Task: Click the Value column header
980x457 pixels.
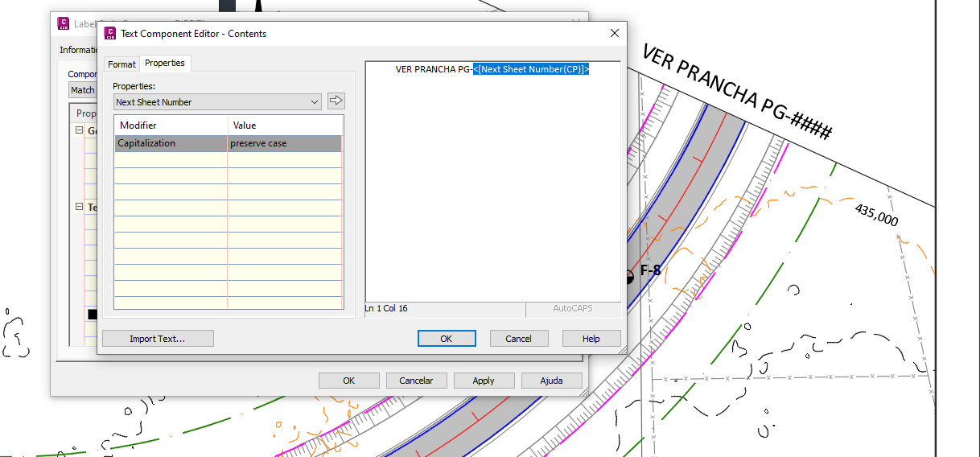Action: pyautogui.click(x=286, y=126)
